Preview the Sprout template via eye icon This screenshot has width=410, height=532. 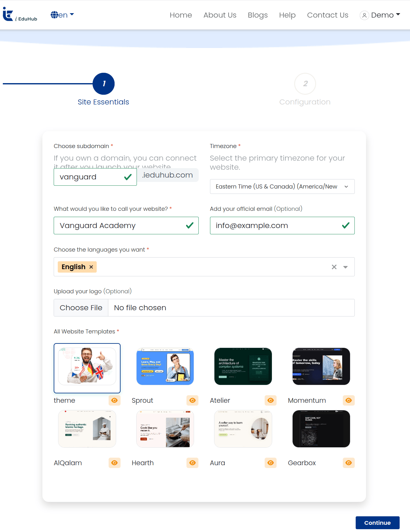pyautogui.click(x=192, y=400)
